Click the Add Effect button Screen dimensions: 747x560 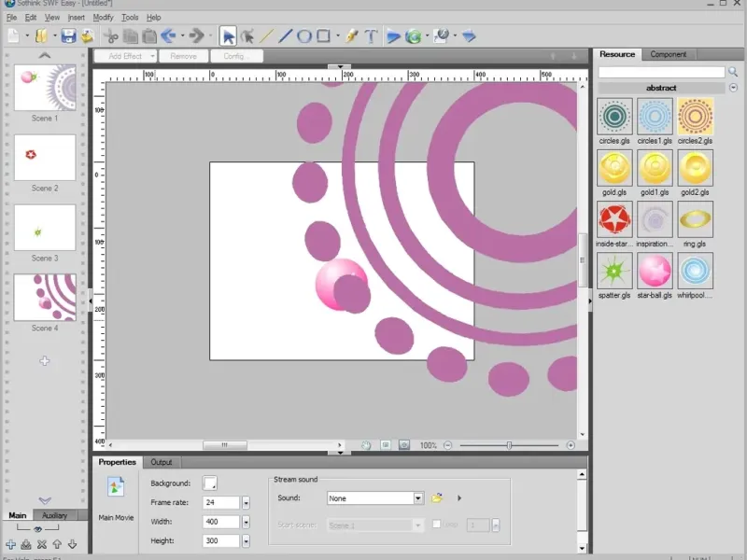point(124,56)
